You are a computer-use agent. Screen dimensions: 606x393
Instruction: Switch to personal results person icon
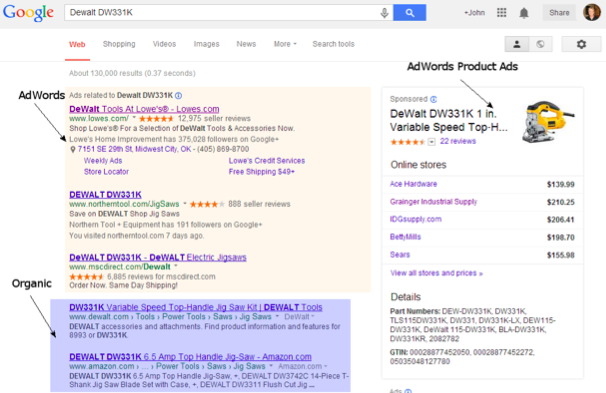coord(517,44)
